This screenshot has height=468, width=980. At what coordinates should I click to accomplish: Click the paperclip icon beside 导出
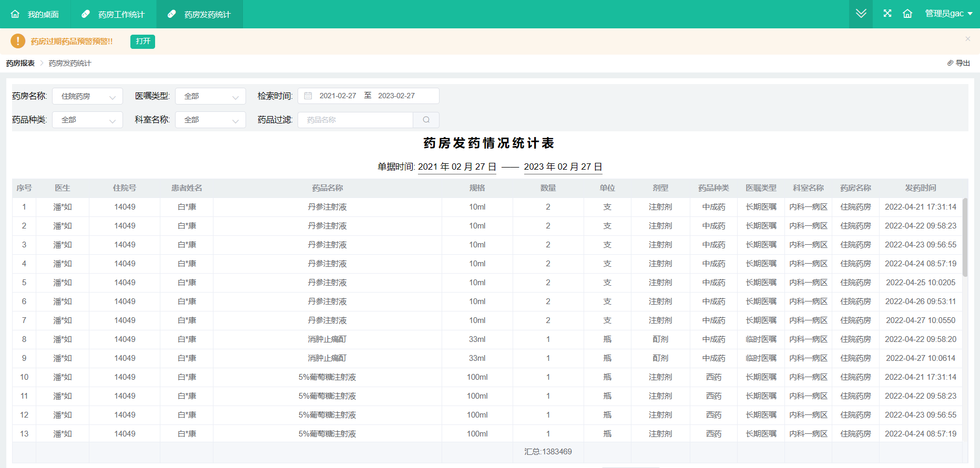[x=950, y=63]
